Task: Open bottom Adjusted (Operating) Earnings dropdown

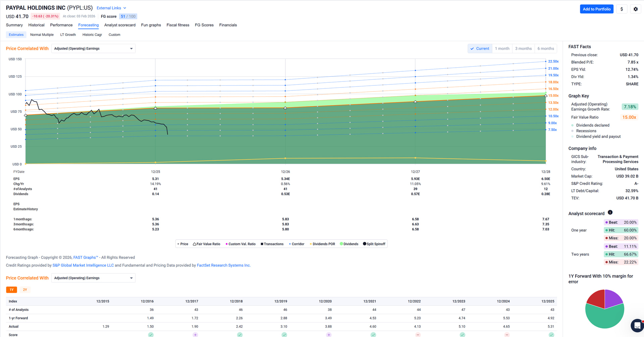Action: (93, 278)
